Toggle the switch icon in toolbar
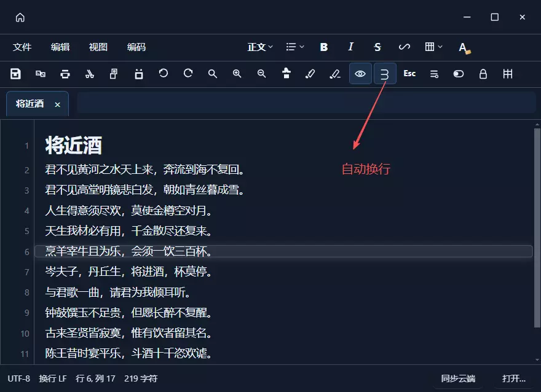Viewport: 541px width, 392px height. (x=458, y=74)
